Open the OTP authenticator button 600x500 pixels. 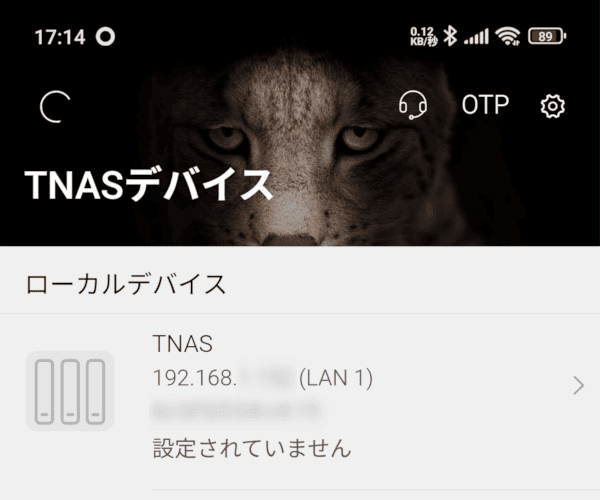(x=485, y=104)
